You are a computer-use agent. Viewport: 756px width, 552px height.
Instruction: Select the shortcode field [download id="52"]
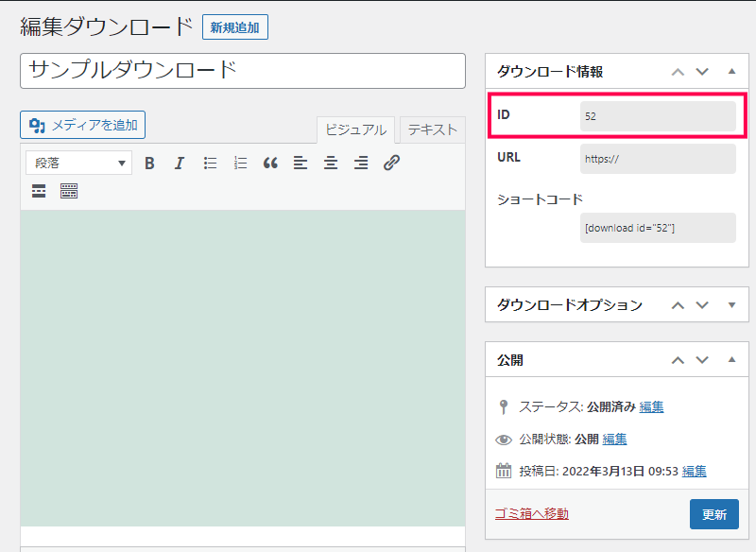[x=658, y=228]
